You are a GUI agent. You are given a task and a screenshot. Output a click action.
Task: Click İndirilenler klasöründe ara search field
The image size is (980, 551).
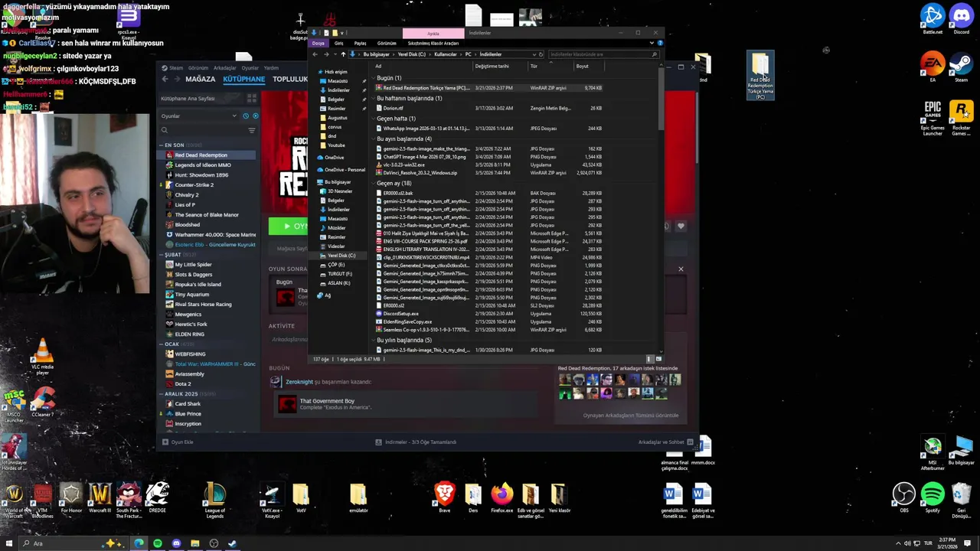coord(603,54)
